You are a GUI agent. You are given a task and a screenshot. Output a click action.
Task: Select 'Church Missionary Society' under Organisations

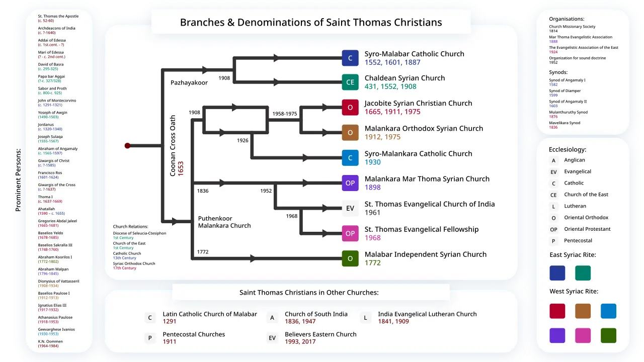click(x=572, y=27)
